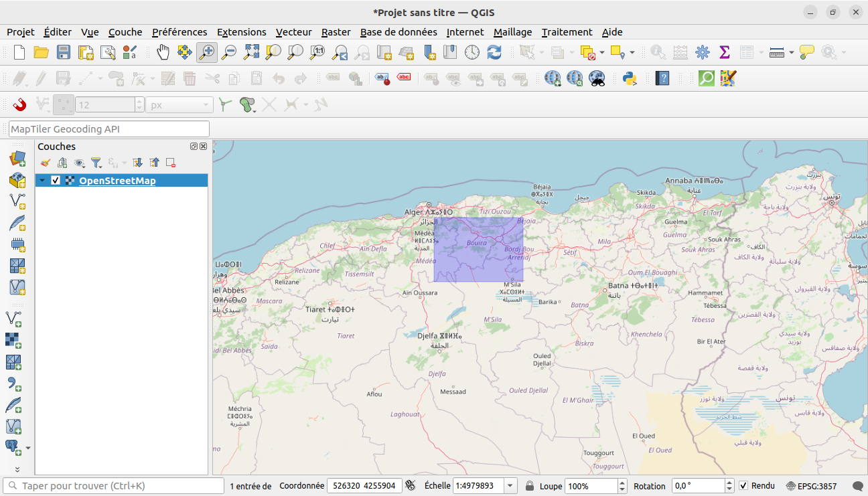Remove layer icon in Couches toolbar
The height and width of the screenshot is (496, 868).
(x=171, y=163)
